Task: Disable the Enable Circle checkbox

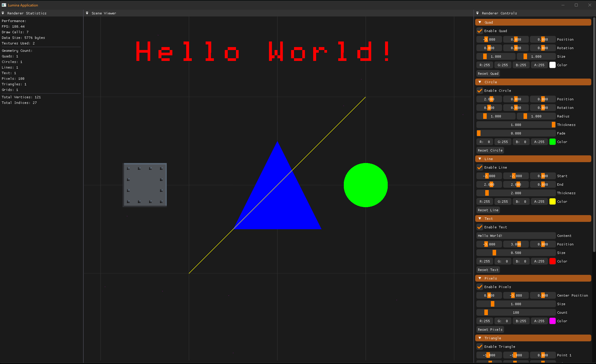Action: (x=480, y=90)
